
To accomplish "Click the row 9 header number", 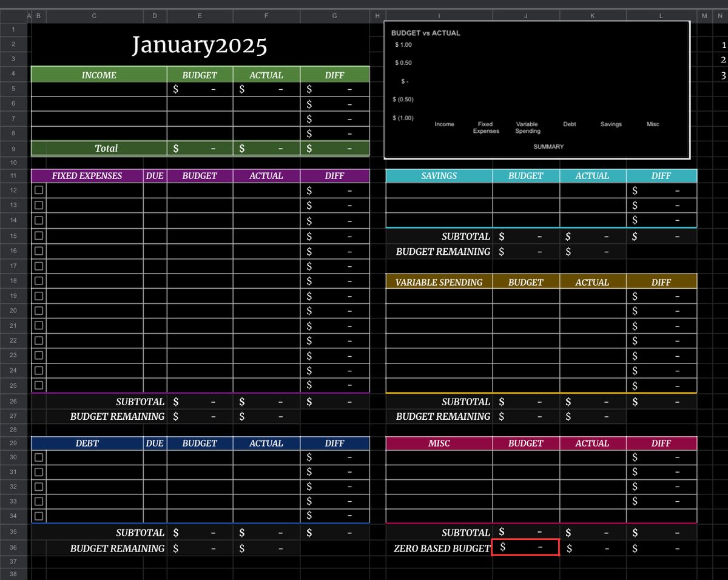I will pyautogui.click(x=13, y=149).
